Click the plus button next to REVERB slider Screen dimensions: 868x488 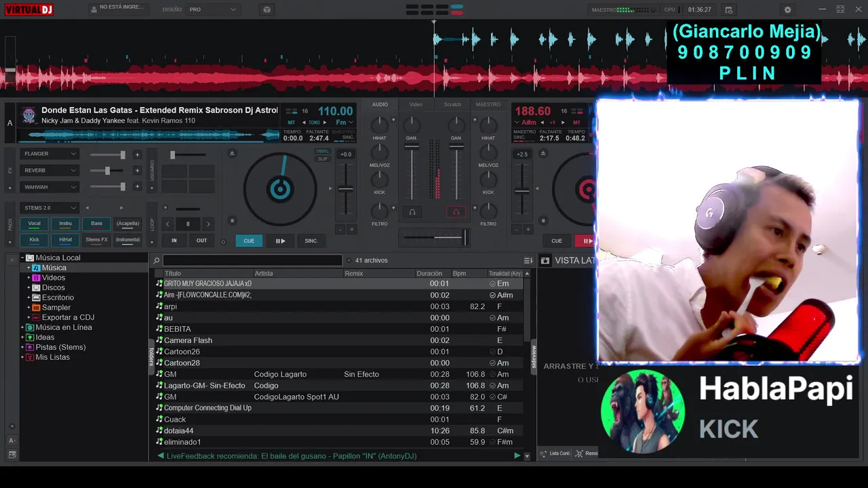[137, 171]
